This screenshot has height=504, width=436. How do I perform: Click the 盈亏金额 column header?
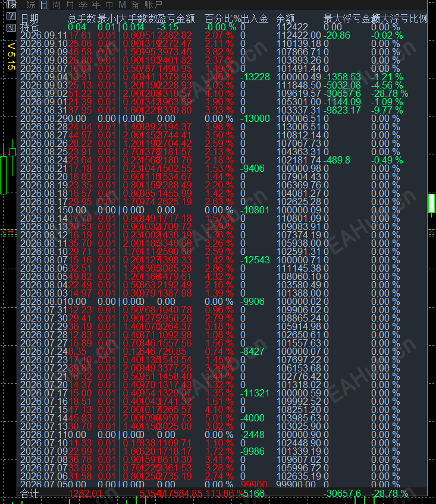pyautogui.click(x=176, y=18)
